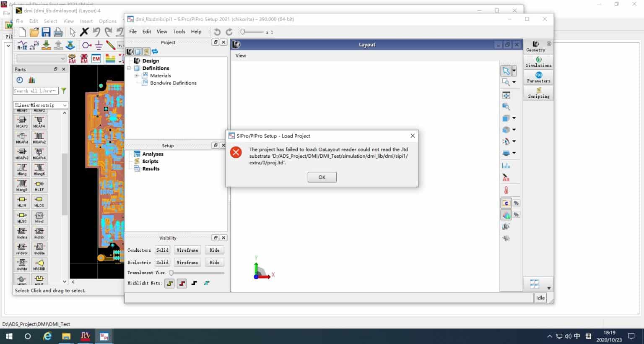644x344 pixels.
Task: Click OK in the Load Project error dialog
Action: [x=322, y=177]
